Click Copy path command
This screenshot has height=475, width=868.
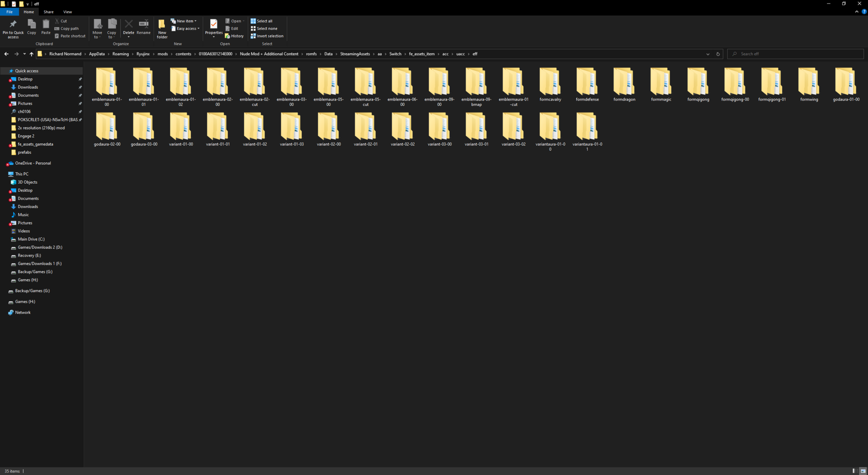(x=66, y=28)
